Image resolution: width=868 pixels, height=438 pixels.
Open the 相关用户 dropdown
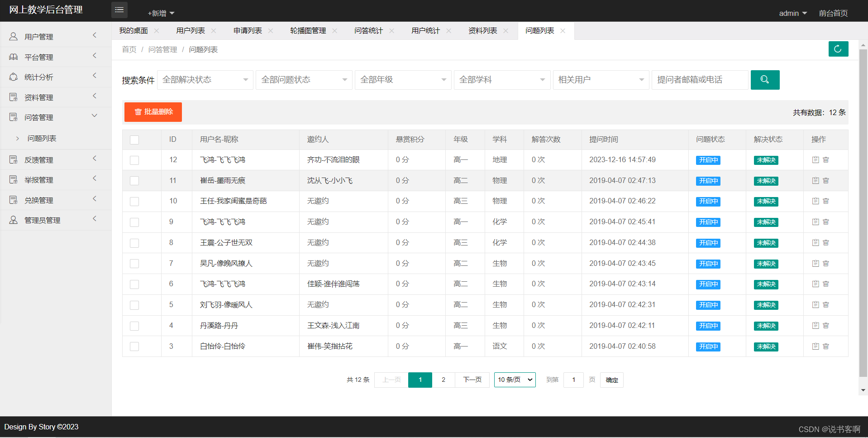click(601, 80)
